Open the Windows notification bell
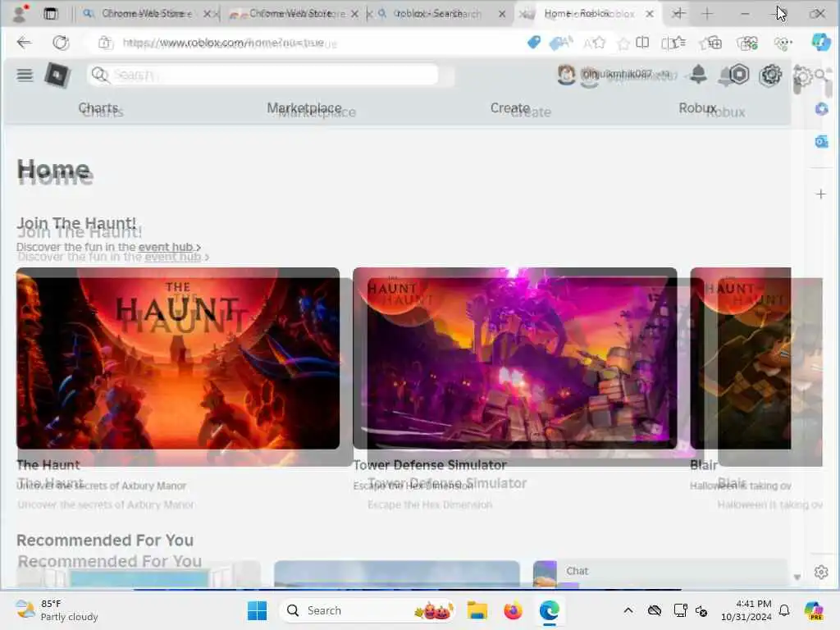The height and width of the screenshot is (630, 840). point(784,610)
